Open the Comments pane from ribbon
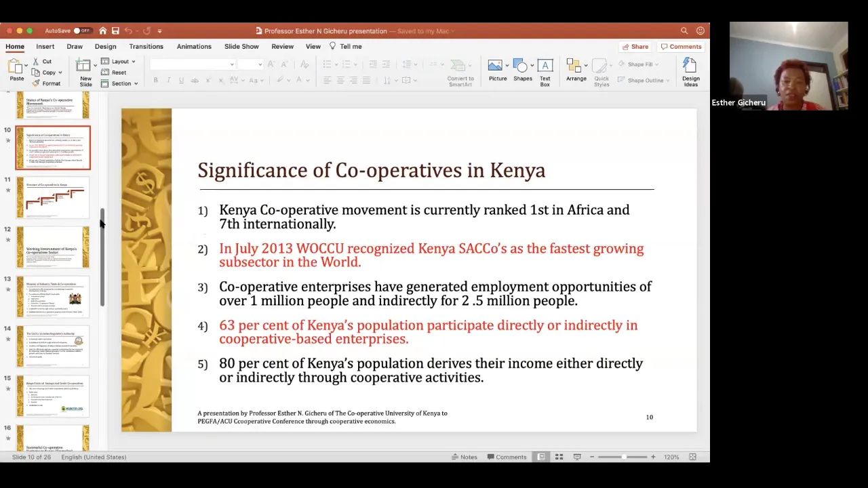 682,47
